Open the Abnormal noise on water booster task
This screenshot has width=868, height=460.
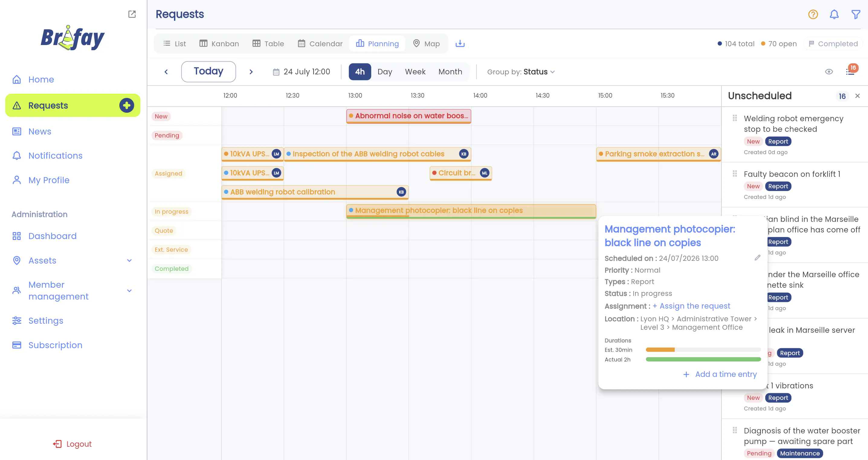[x=408, y=116]
